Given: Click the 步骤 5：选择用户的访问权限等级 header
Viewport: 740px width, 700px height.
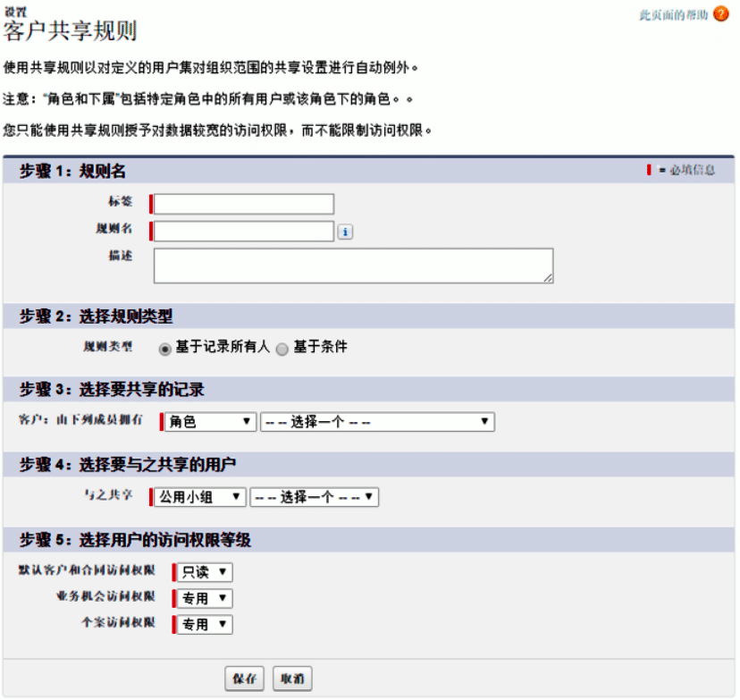Looking at the screenshot, I should [136, 539].
